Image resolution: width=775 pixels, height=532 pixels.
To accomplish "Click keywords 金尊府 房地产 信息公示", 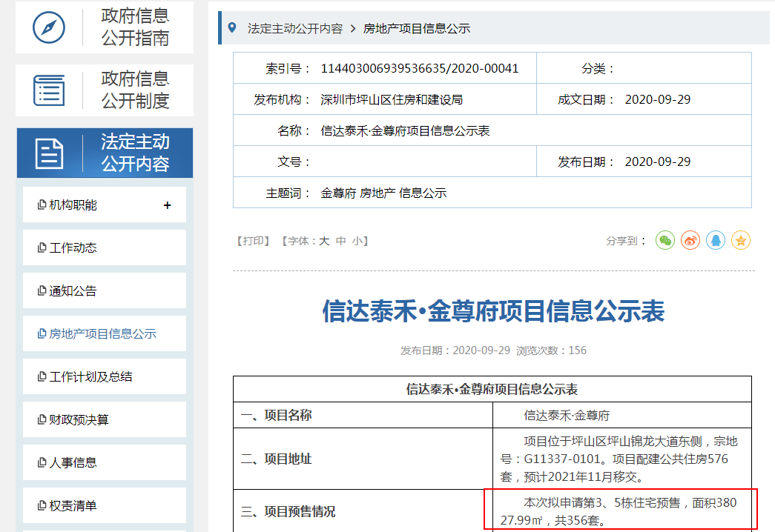I will pyautogui.click(x=383, y=193).
